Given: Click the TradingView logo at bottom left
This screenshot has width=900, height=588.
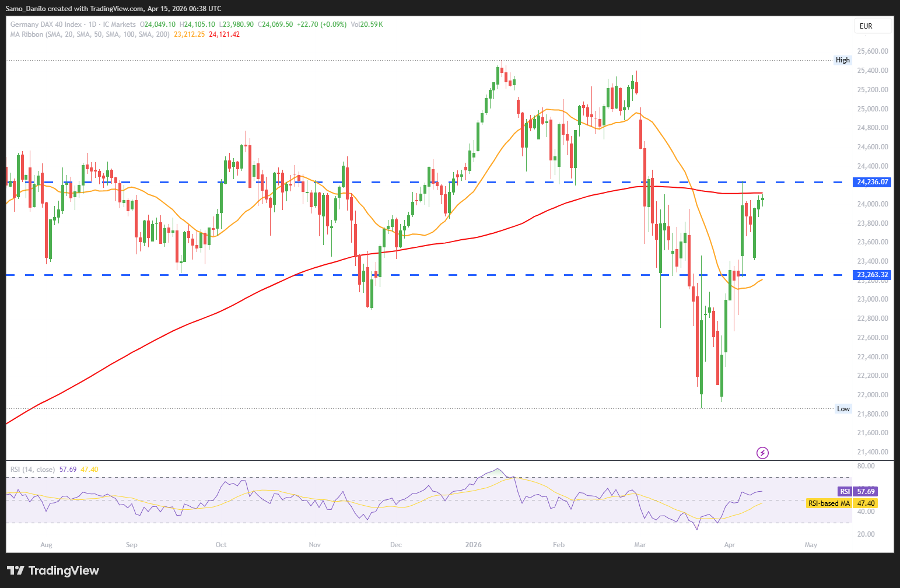Looking at the screenshot, I should coord(53,570).
